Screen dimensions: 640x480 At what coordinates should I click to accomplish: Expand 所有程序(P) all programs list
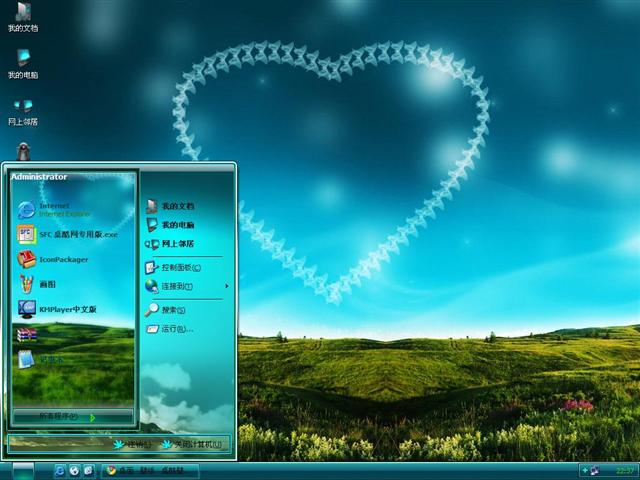[73, 417]
